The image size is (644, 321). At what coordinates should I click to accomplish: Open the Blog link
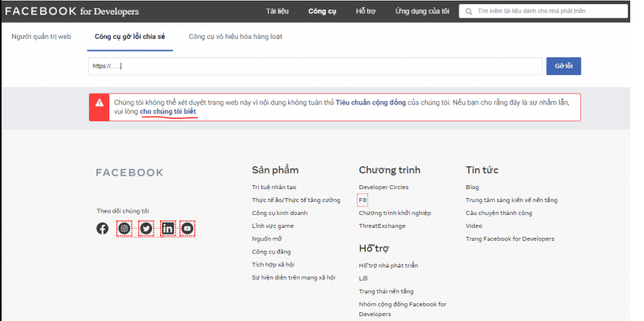point(472,187)
